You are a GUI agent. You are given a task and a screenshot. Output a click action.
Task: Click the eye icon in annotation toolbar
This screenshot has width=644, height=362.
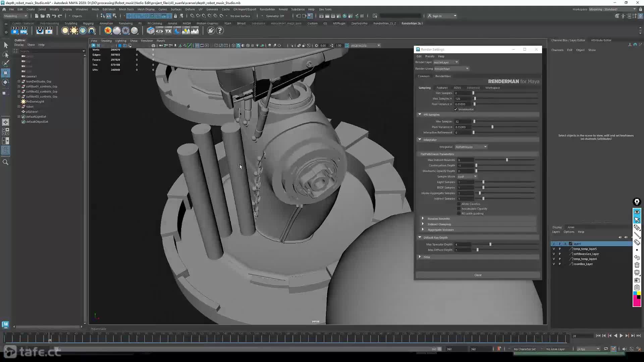tap(637, 212)
